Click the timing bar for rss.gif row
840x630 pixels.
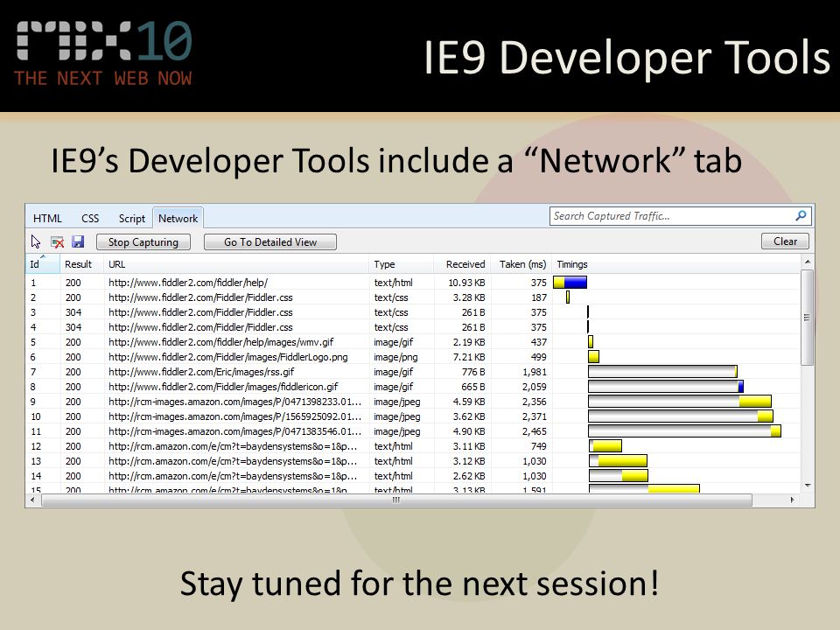point(662,372)
